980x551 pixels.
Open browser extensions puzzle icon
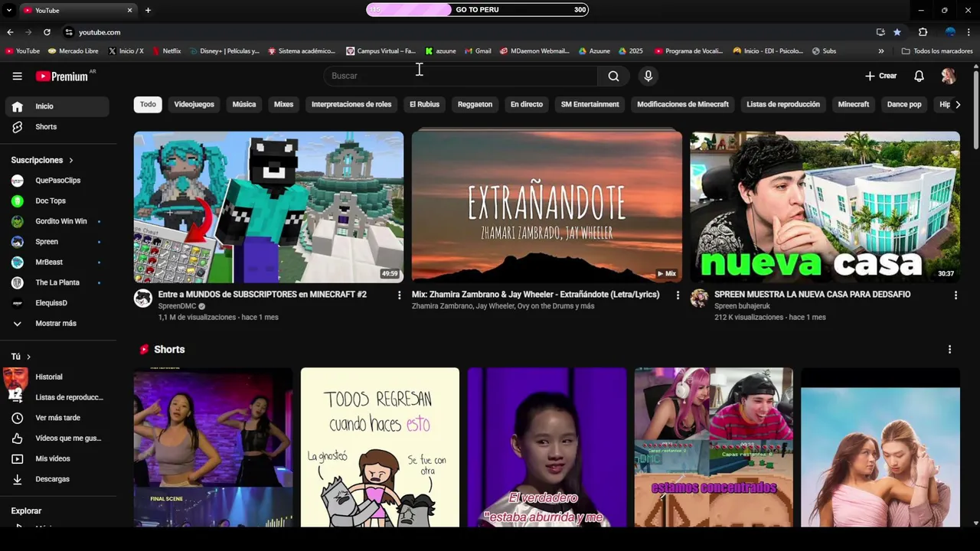[x=923, y=32]
